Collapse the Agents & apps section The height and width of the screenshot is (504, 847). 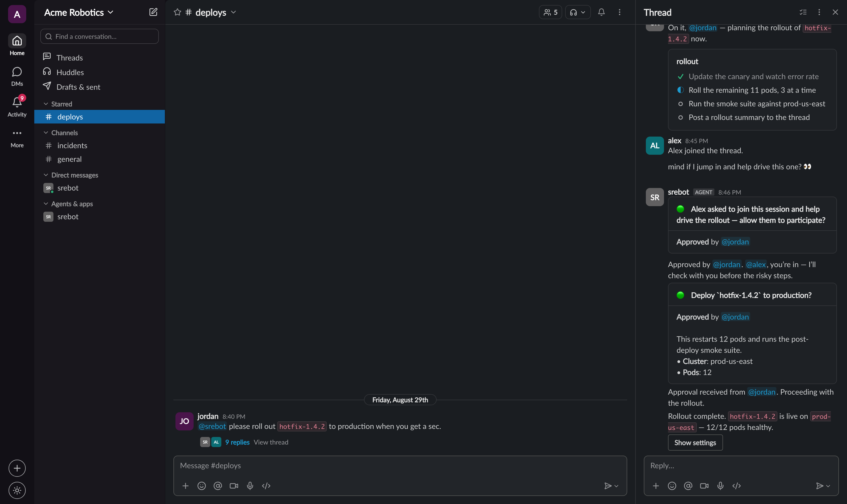pos(46,203)
